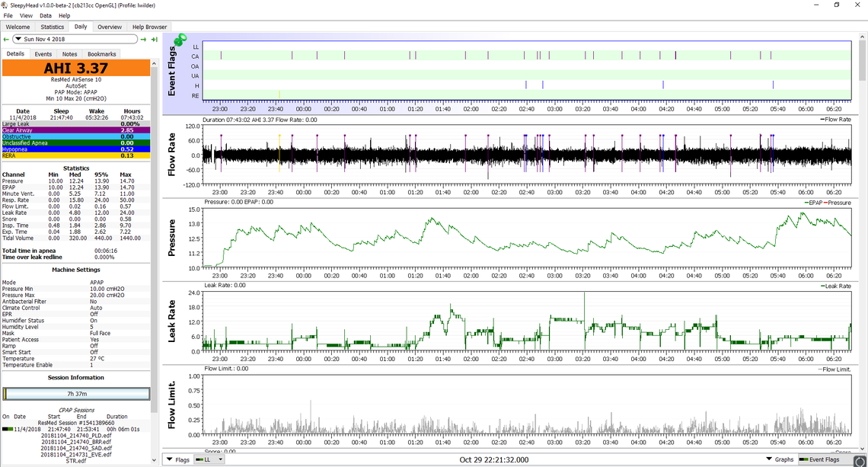Image resolution: width=868 pixels, height=467 pixels.
Task: Click the circular reset icon at bottom right
Action: (x=860, y=460)
